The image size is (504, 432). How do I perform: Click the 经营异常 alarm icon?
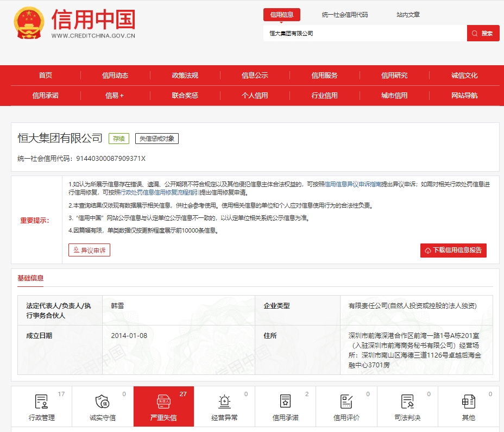click(224, 402)
